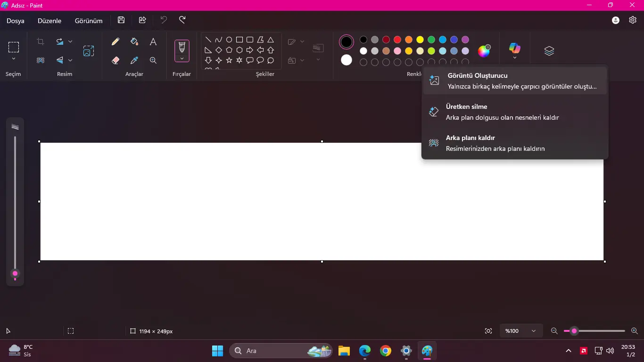644x362 pixels.
Task: Expand the Rotate options chevron
Action: pyautogui.click(x=70, y=41)
